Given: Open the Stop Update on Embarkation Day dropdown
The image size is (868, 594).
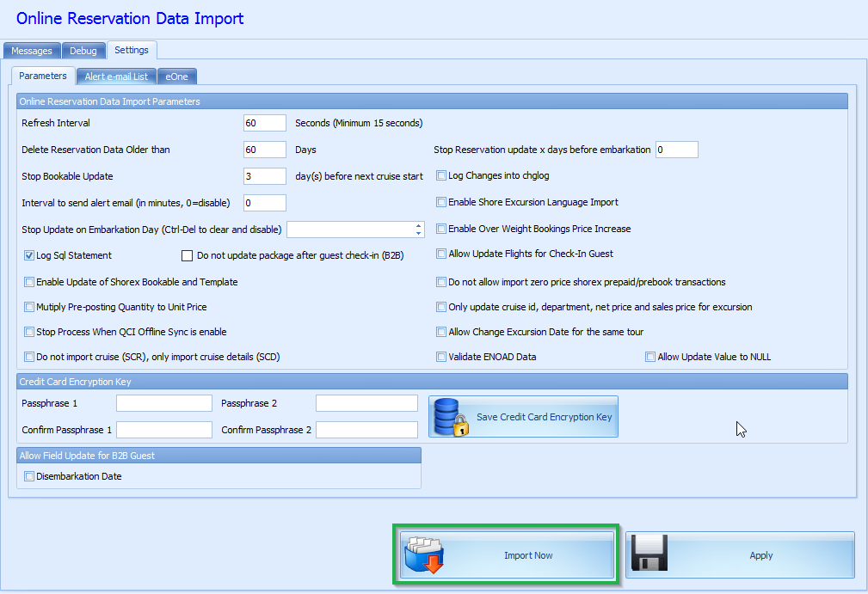Looking at the screenshot, I should pyautogui.click(x=353, y=229).
